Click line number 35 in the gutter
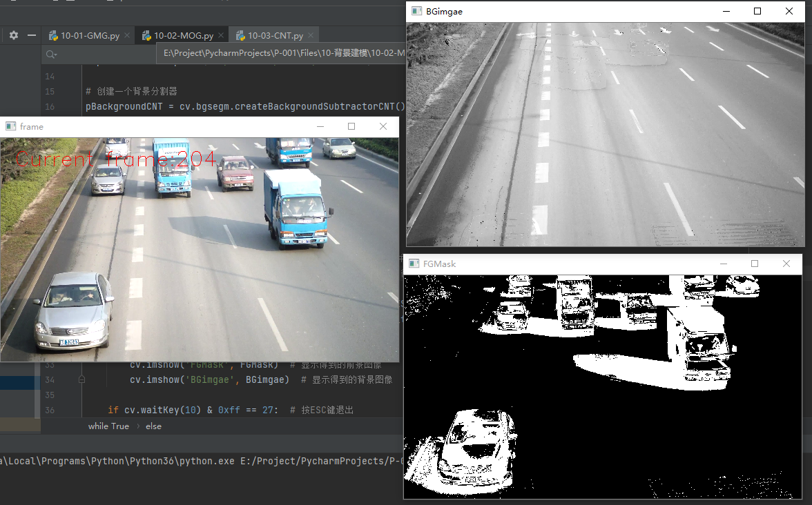Viewport: 812px width, 505px height. pyautogui.click(x=50, y=395)
